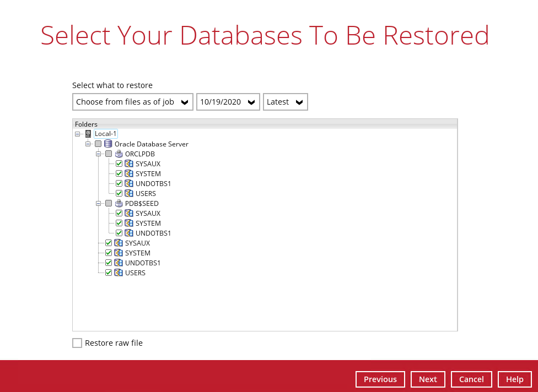The height and width of the screenshot is (392, 538).
Task: Collapse the ORCLPDB tree node
Action: pos(99,154)
